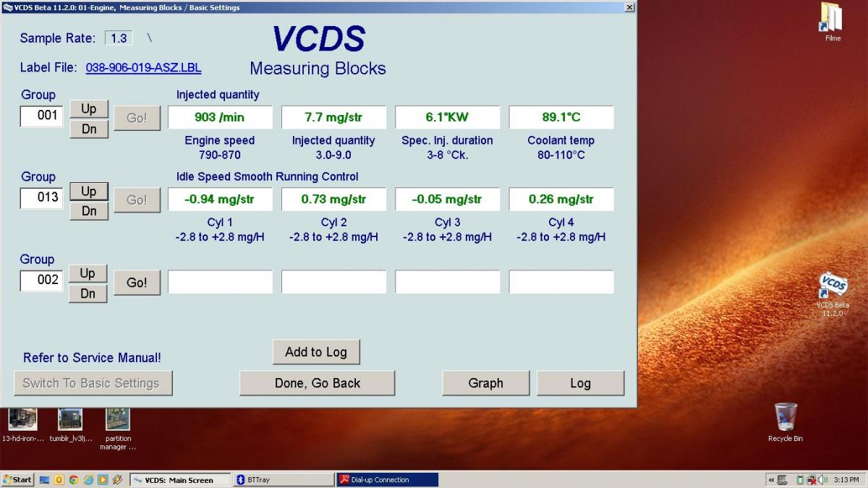Click Up for Group 001
Viewport: 868px width, 488px height.
[88, 108]
